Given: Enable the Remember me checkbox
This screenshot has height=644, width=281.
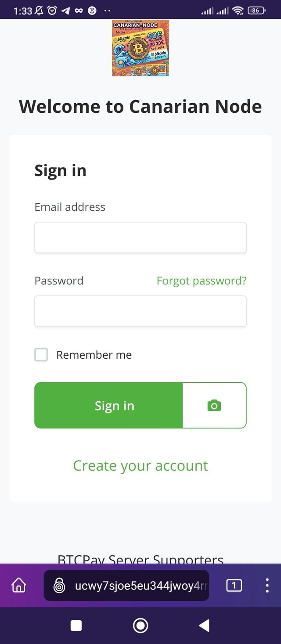Looking at the screenshot, I should click(x=41, y=355).
